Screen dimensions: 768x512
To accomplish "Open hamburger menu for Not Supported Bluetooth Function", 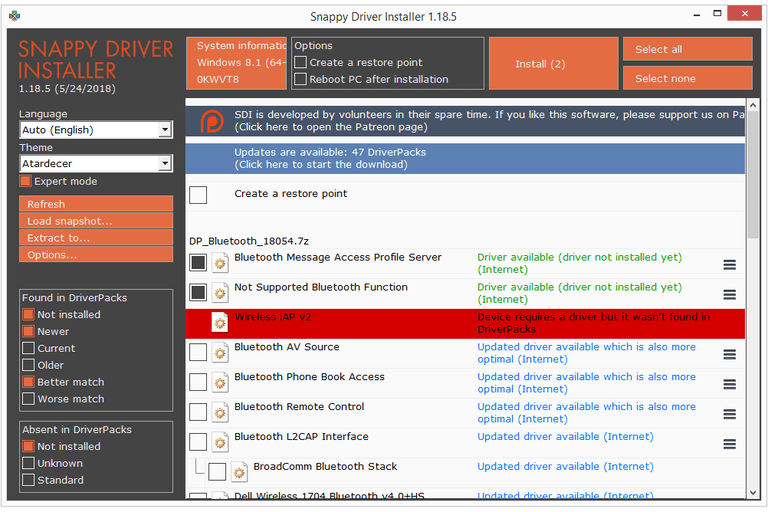I will (730, 294).
